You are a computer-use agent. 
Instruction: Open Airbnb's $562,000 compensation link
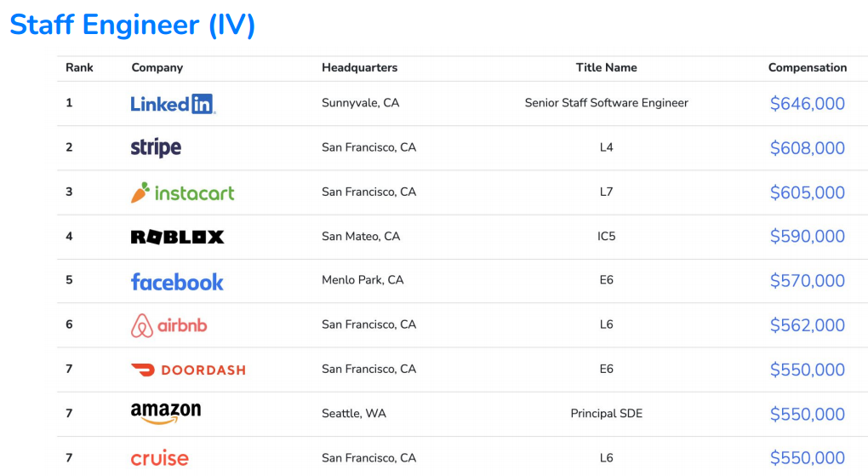pos(807,325)
